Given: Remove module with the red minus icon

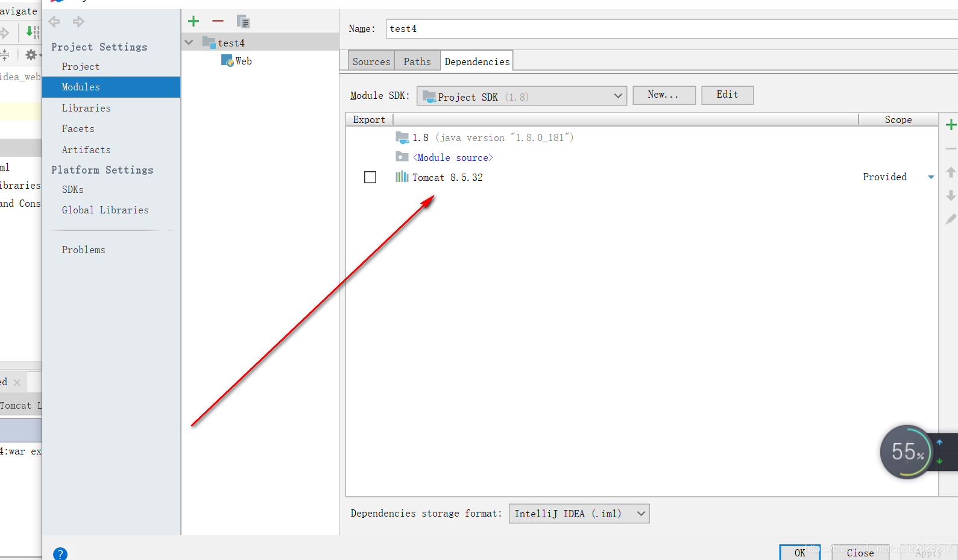Looking at the screenshot, I should coord(218,21).
